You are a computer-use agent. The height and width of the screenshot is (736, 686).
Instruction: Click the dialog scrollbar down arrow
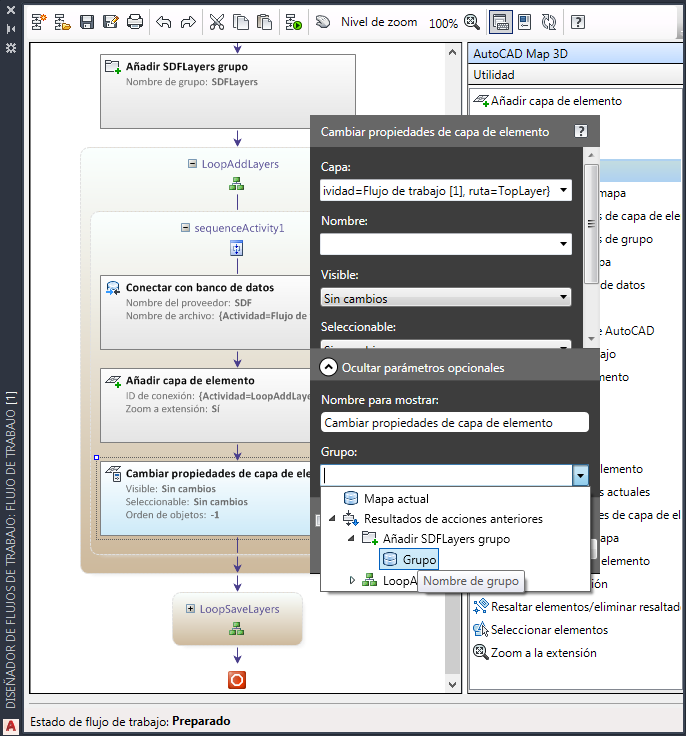tap(591, 338)
